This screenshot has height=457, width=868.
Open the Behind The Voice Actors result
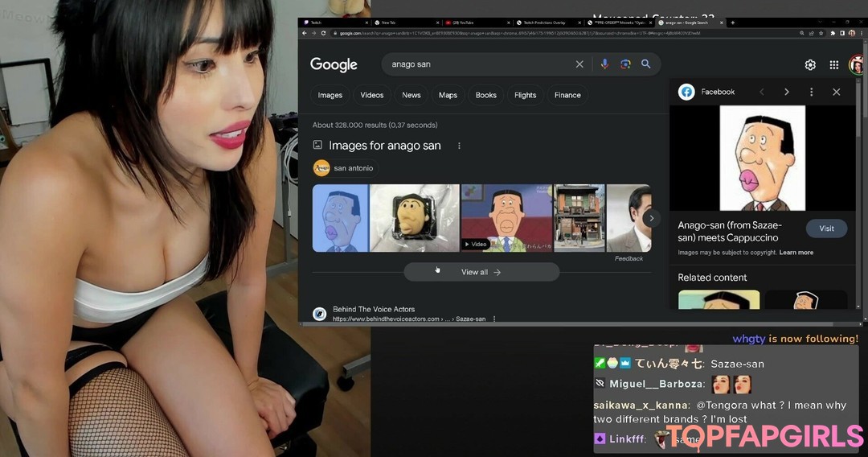(374, 309)
